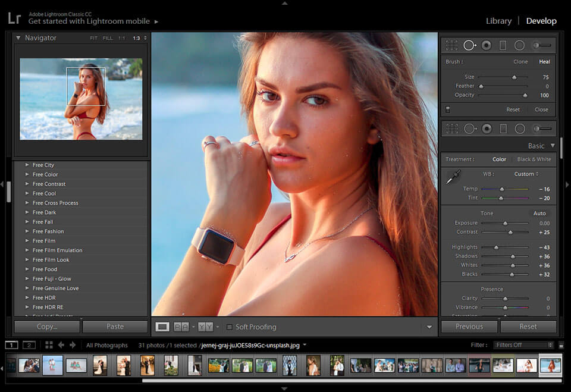Select the last thumbnail in the filmstrip
Screen dimensions: 571x392
click(550, 365)
